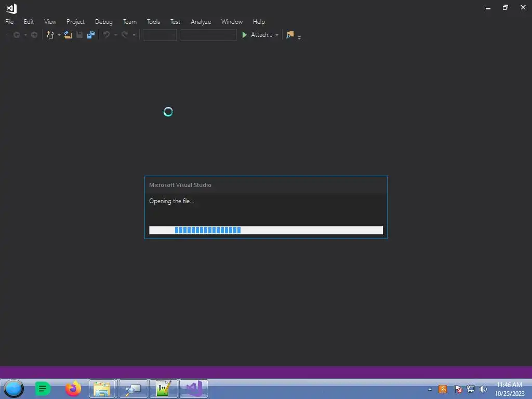The height and width of the screenshot is (399, 532).
Task: Open the Windows Start orb
Action: (14, 389)
